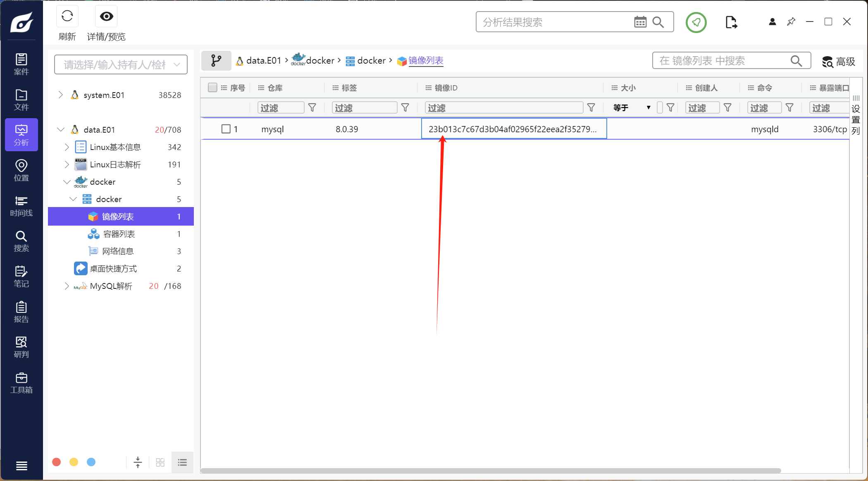Click the 仓库 column filter funnel icon
Image resolution: width=868 pixels, height=481 pixels.
click(x=312, y=108)
